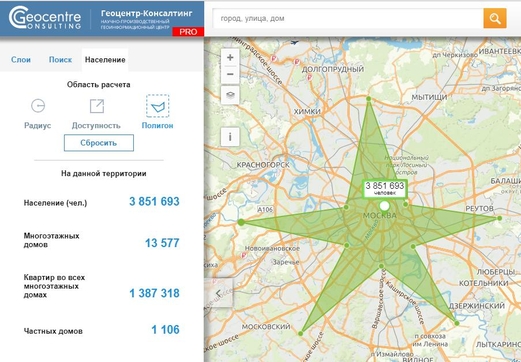This screenshot has height=362, width=521.
Task: Click the 'Население (чел.)' label
Action: click(x=55, y=203)
